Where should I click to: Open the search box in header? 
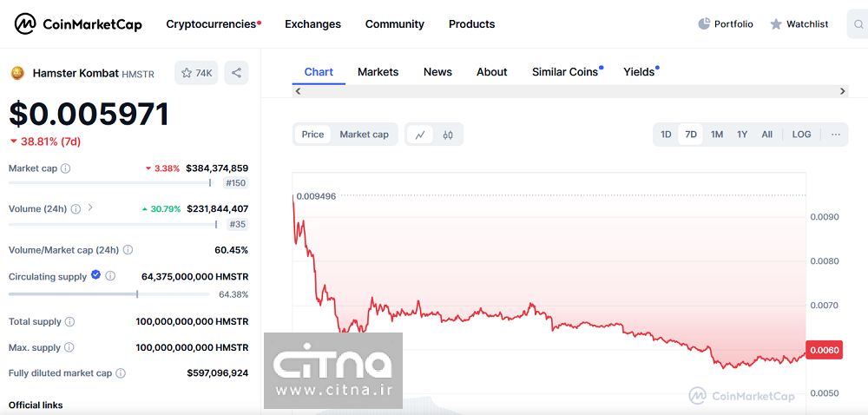pos(858,24)
